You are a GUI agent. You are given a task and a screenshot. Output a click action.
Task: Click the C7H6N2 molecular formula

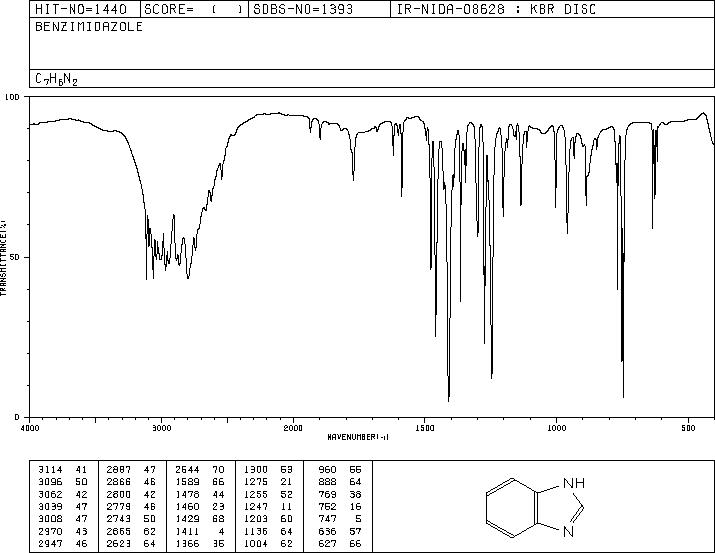coord(57,79)
